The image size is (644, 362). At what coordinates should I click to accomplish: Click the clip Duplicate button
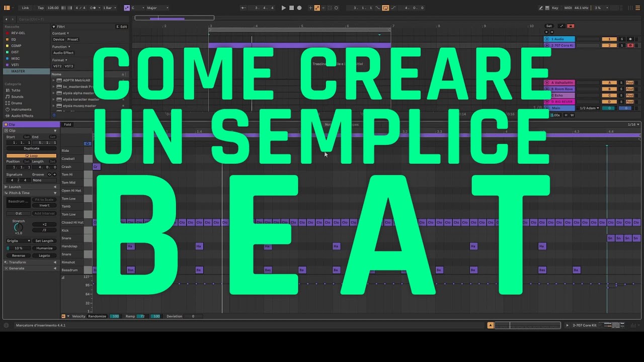[x=32, y=148]
